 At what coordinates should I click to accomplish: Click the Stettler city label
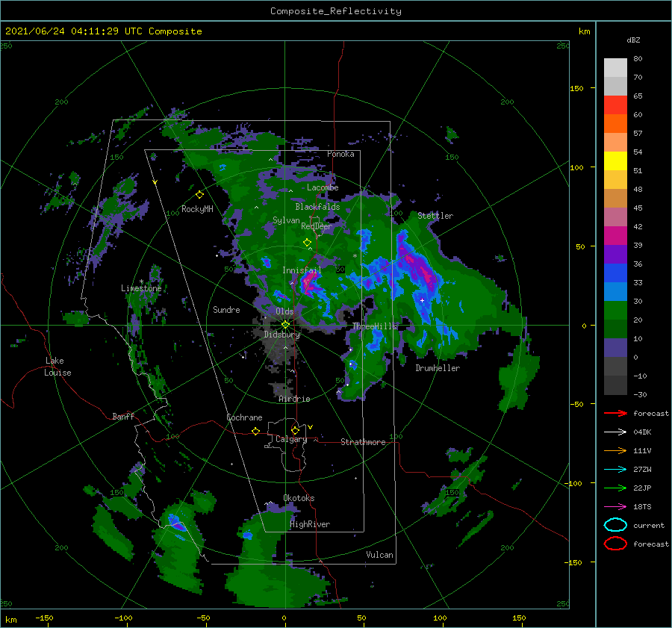click(x=435, y=216)
